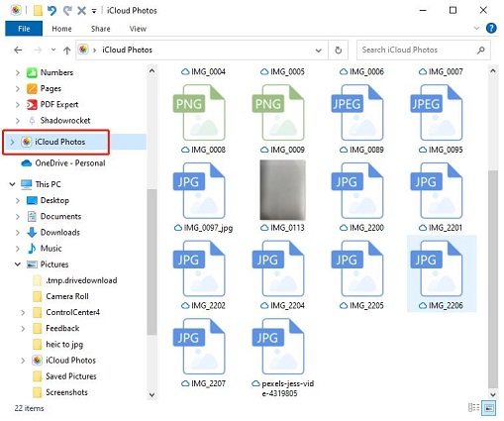Screen dimensions: 504x421
Task: Click the blue Help question mark icon
Action: 491,29
